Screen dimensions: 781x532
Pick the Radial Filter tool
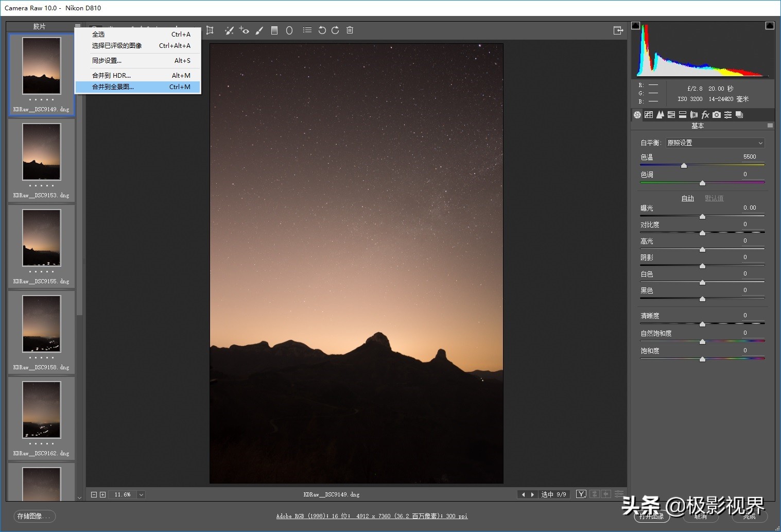pyautogui.click(x=289, y=30)
